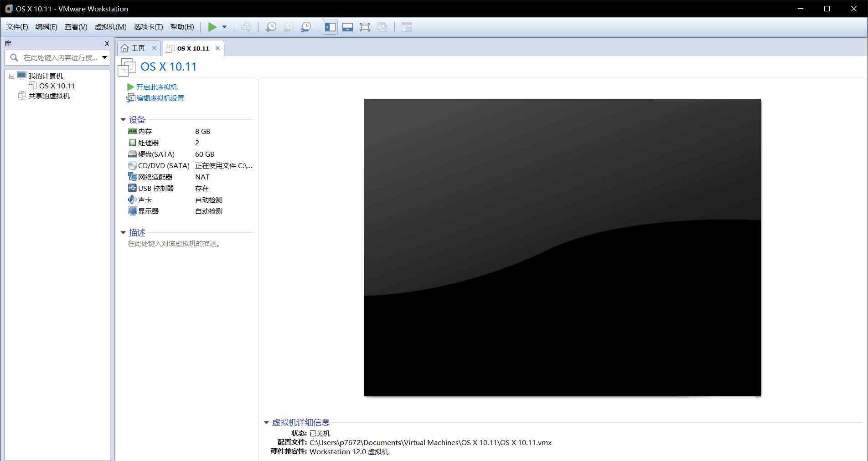Viewport: 868px width, 461px height.
Task: Click the 已关机 state text
Action: pos(320,433)
